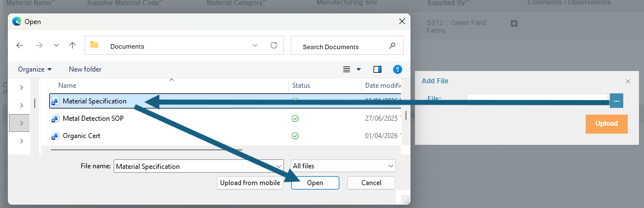Click the Microsoft Edge icon in dialog title
Screen dimensions: 644x208
(x=17, y=21)
